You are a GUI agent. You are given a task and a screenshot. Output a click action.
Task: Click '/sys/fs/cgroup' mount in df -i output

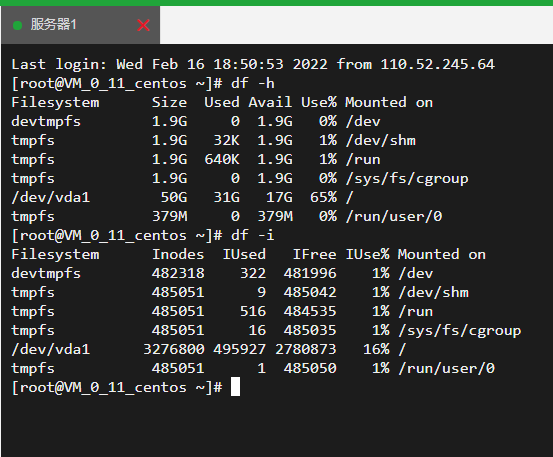pos(460,331)
